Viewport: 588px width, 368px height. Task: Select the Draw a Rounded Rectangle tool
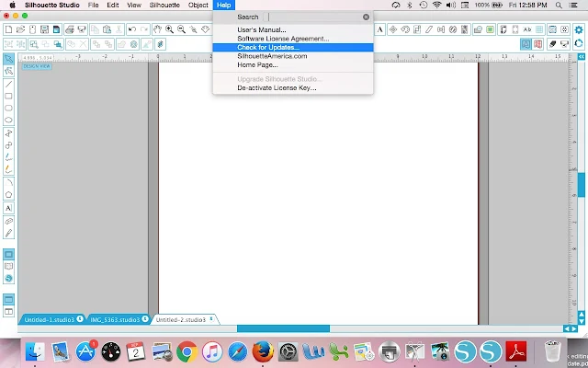[x=8, y=109]
